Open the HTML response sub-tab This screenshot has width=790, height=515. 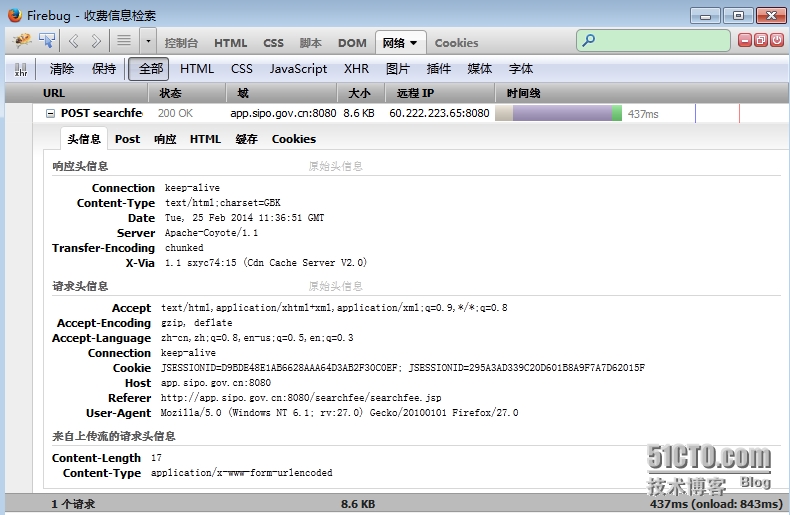pyautogui.click(x=205, y=139)
